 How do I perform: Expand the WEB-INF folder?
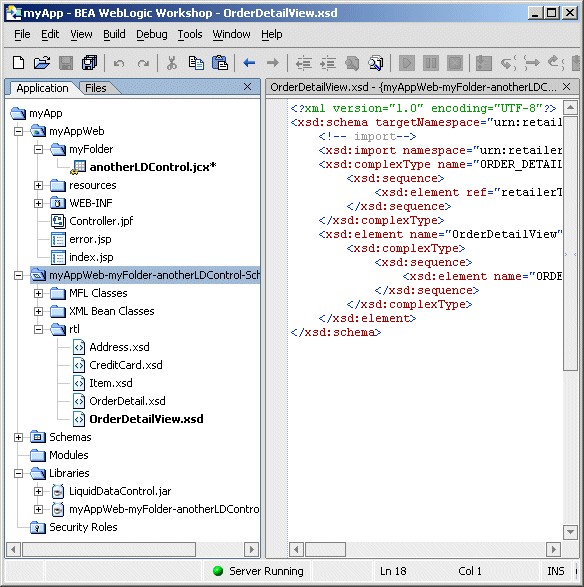click(x=38, y=203)
